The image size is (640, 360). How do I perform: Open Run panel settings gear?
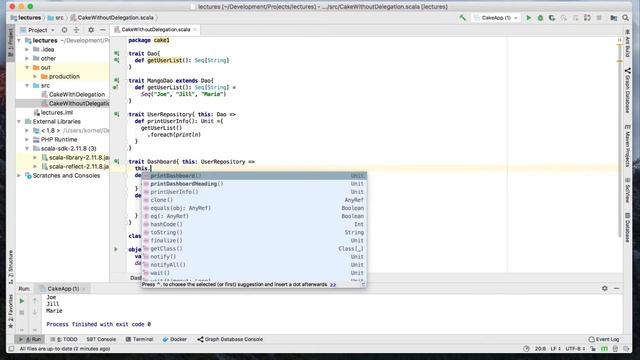604,289
